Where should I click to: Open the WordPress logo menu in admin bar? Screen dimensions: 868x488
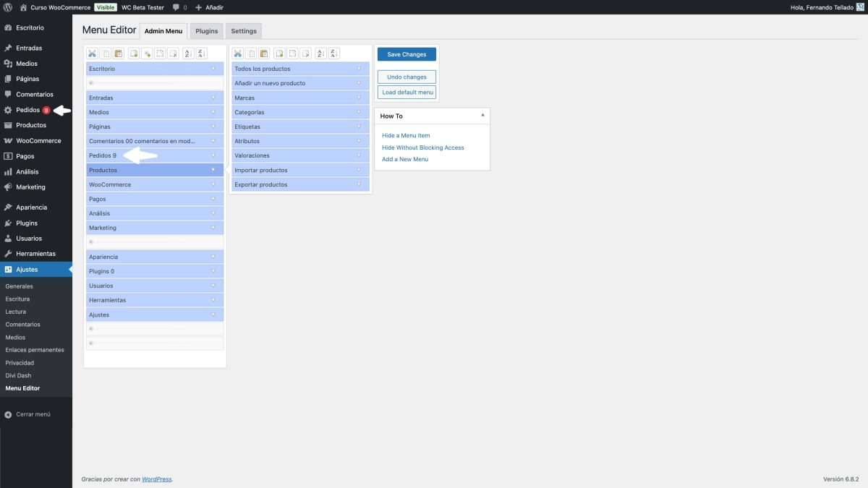pos(8,7)
